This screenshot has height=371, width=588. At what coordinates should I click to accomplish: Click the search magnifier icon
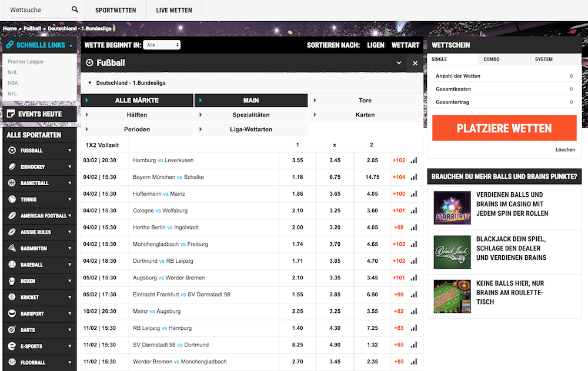click(75, 10)
